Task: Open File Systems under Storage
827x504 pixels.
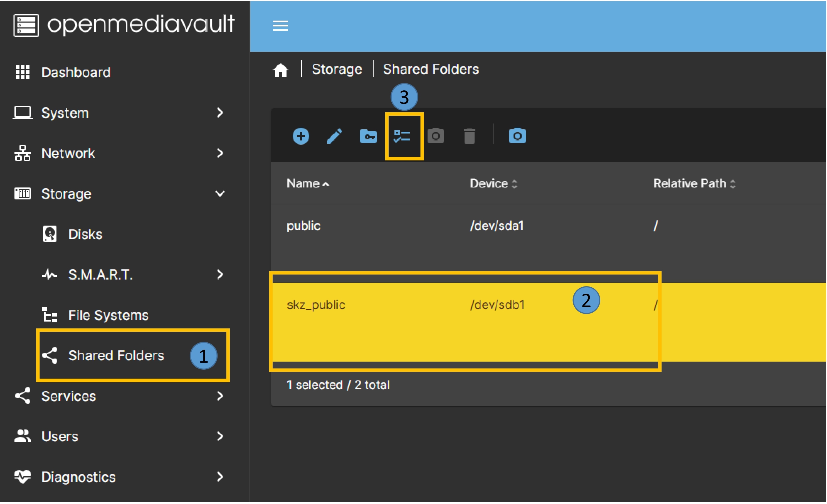Action: point(108,315)
